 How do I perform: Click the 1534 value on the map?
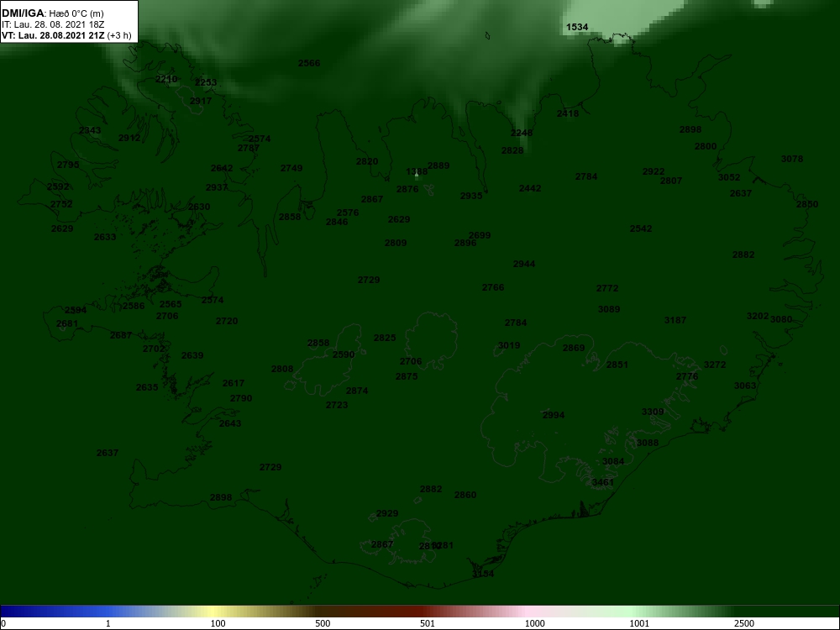(577, 27)
